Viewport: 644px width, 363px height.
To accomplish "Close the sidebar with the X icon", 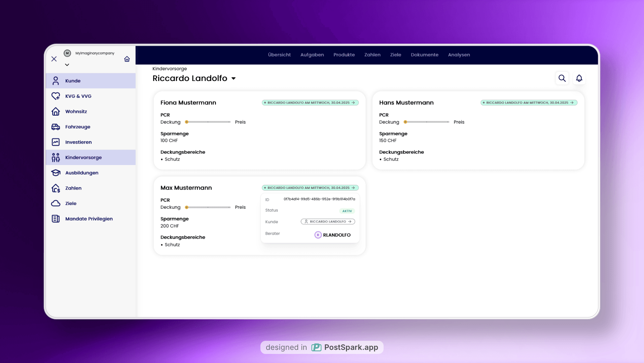I will click(x=54, y=59).
